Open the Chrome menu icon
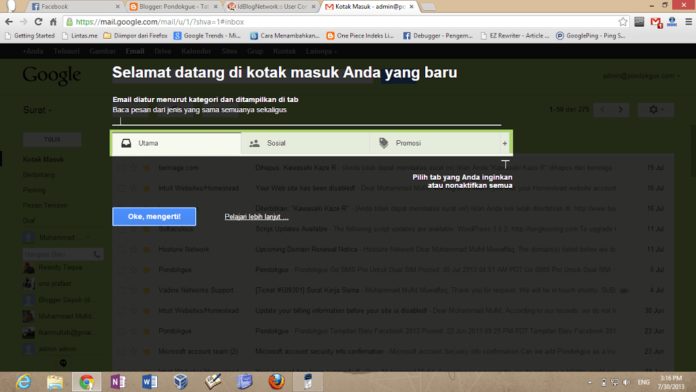696x392 pixels. pyautogui.click(x=688, y=22)
